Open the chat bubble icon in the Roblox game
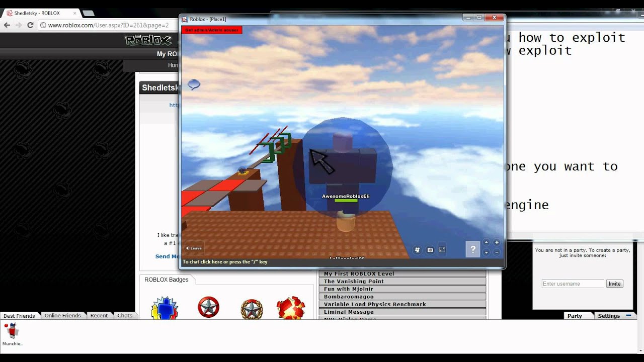This screenshot has height=362, width=644. click(x=194, y=84)
